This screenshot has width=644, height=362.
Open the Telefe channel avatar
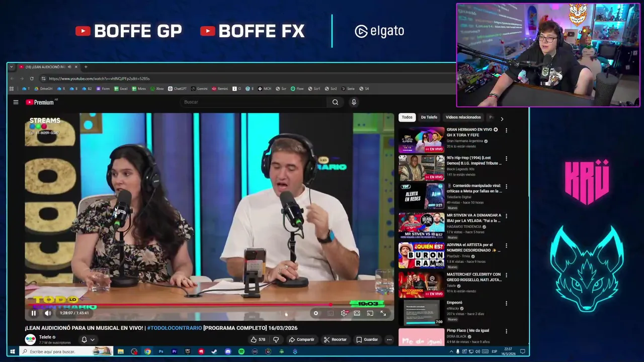(31, 339)
